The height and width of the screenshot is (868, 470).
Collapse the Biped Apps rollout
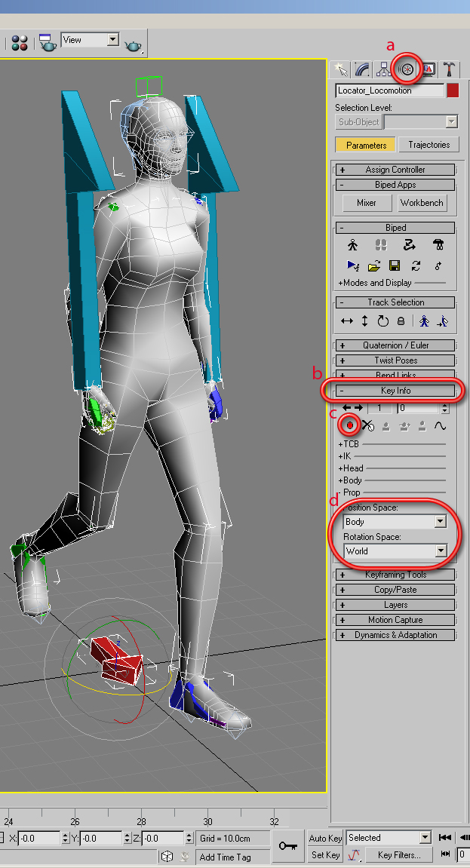tap(395, 185)
